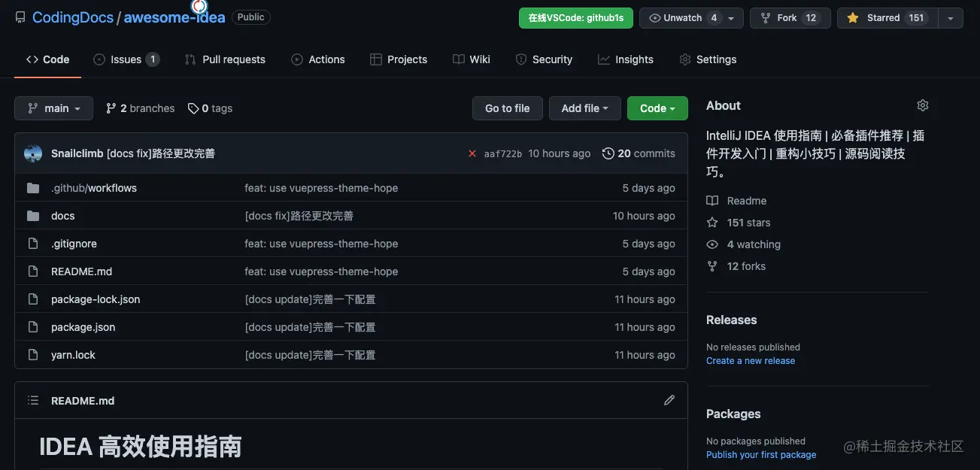Open the Releases heading link

(x=732, y=320)
